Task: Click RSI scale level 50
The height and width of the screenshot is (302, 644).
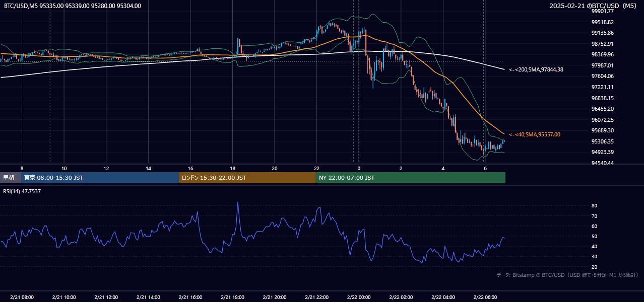Action: [595, 236]
